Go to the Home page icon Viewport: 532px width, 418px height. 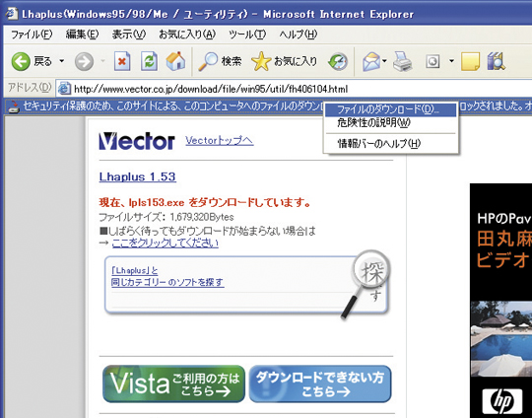click(175, 61)
